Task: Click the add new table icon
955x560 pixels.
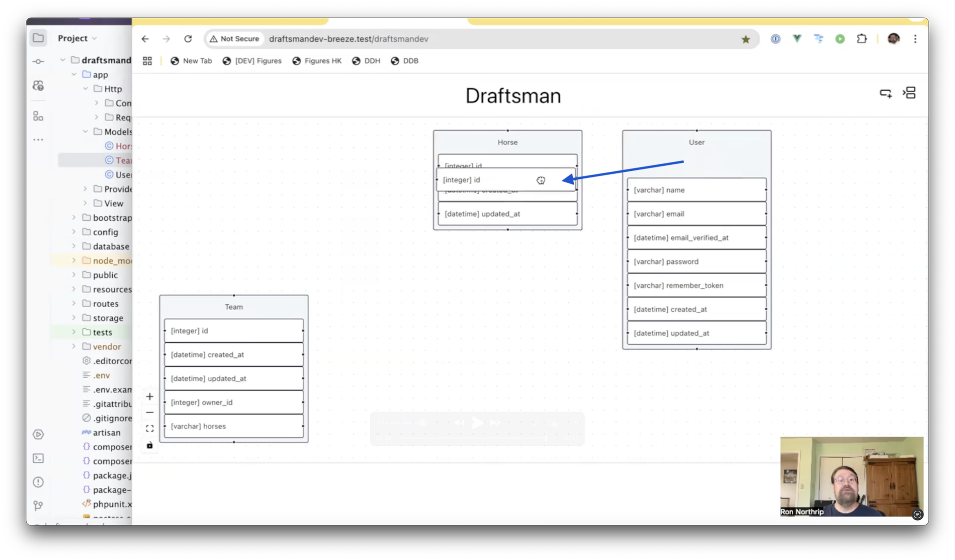Action: [x=885, y=93]
